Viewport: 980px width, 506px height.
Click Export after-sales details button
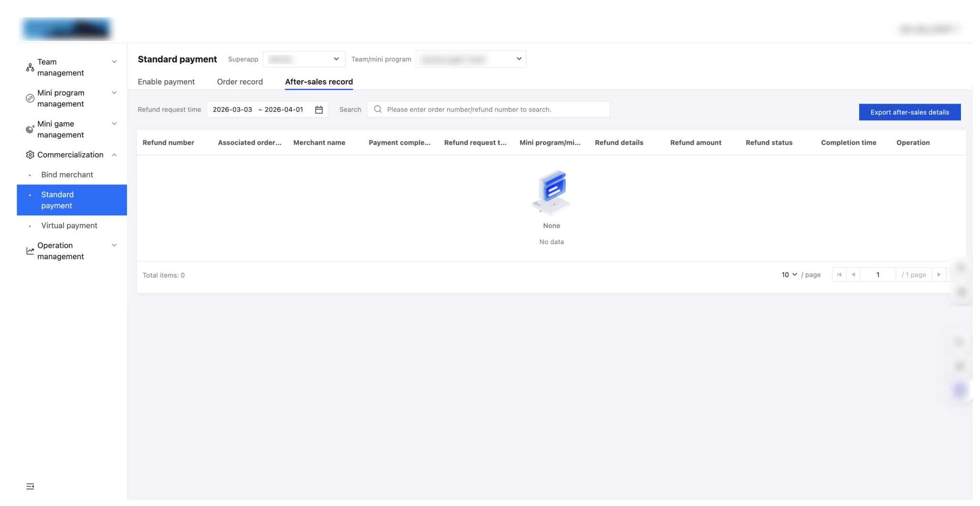tap(910, 112)
